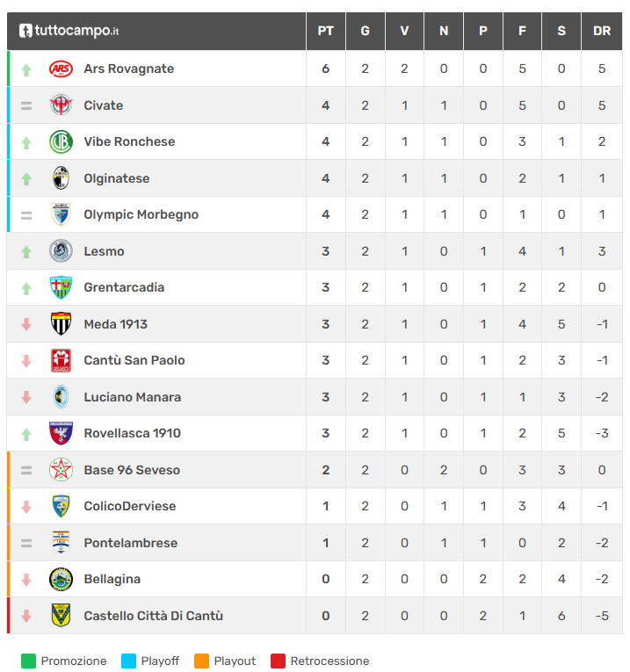The height and width of the screenshot is (672, 630).
Task: Click the down arrow beside ColicoDerviese
Action: pyautogui.click(x=26, y=507)
